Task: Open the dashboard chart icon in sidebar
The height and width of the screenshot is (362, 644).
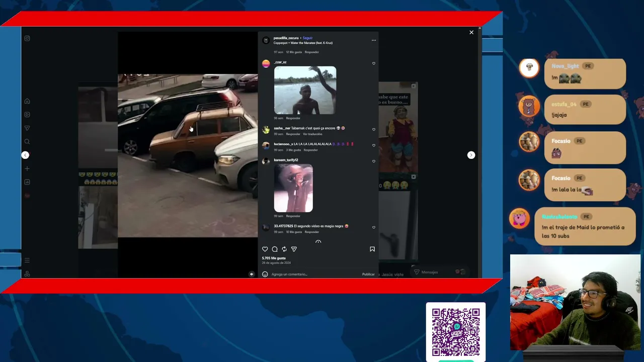Action: 27,182
